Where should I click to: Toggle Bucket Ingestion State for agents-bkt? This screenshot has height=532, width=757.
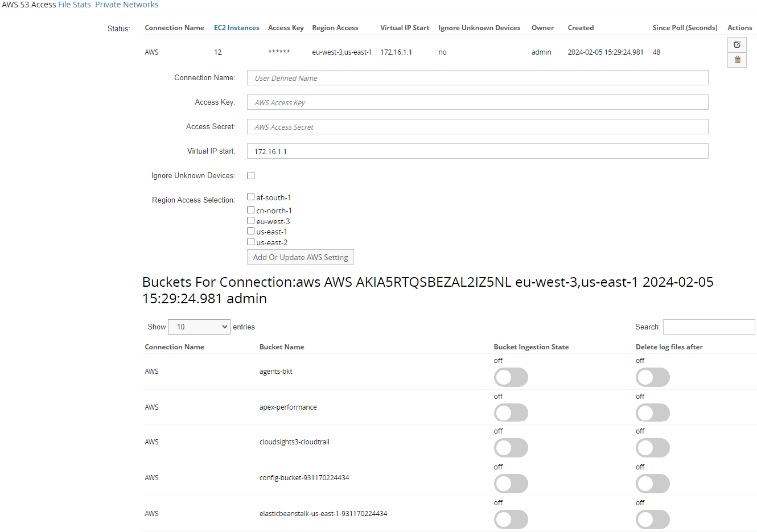pos(511,377)
